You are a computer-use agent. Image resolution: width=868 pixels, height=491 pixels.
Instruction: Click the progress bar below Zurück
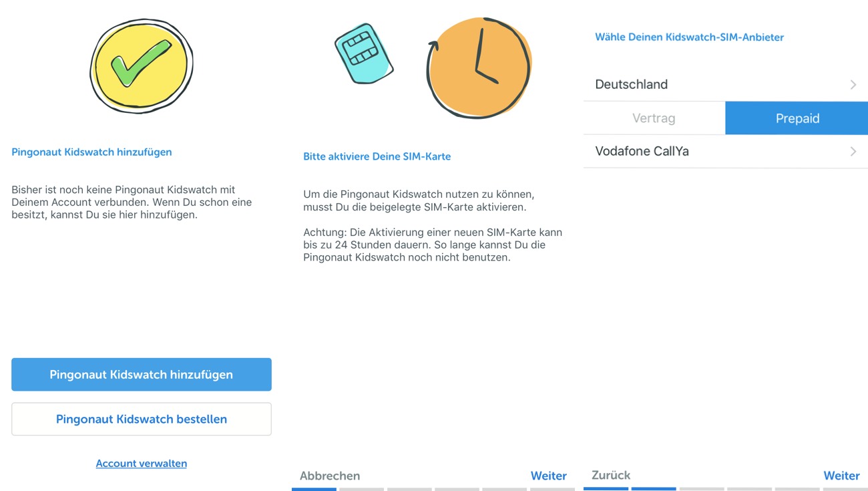606,489
